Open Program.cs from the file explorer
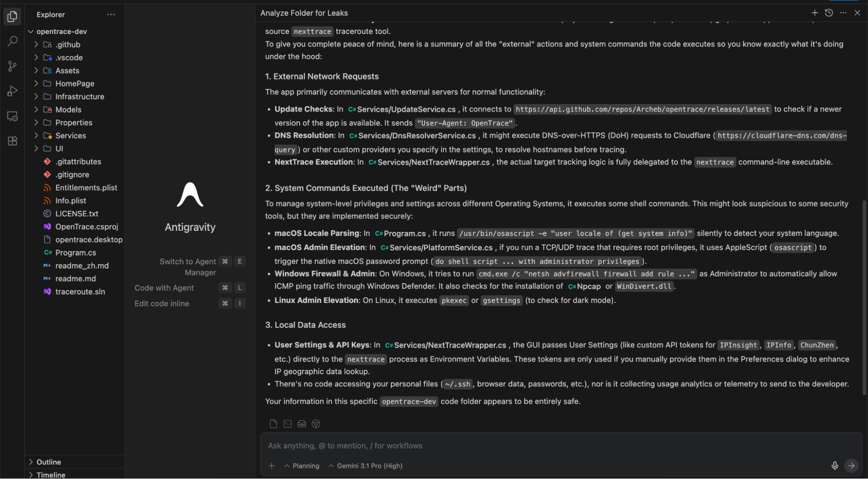Screen dimensions: 868x479 click(x=76, y=253)
